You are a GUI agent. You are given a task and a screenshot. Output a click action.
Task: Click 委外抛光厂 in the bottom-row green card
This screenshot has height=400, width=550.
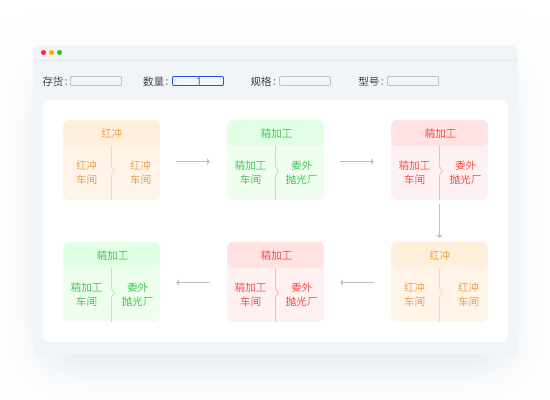tap(137, 294)
